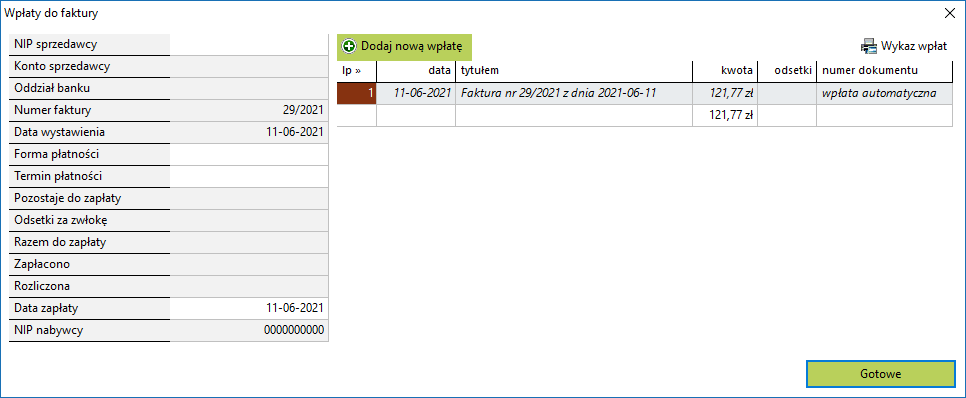Click the printer icon beside Wykaz wpłat
Image resolution: width=966 pixels, height=398 pixels.
869,46
